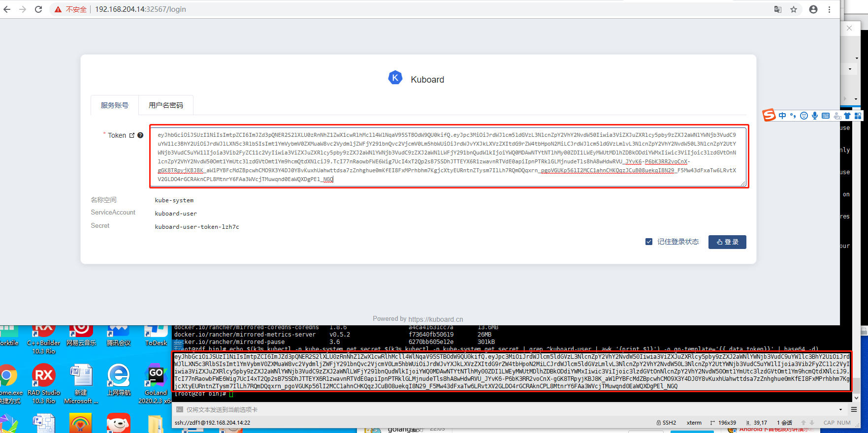Screen dimensions: 868x433
Task: Open the Chrome three-dot menu
Action: 829,9
